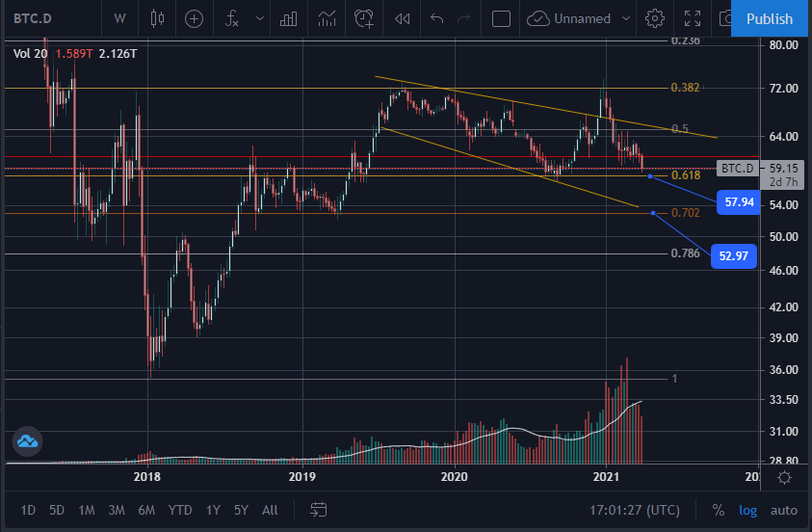Open the go-to-date calendar icon
812x532 pixels.
(318, 510)
